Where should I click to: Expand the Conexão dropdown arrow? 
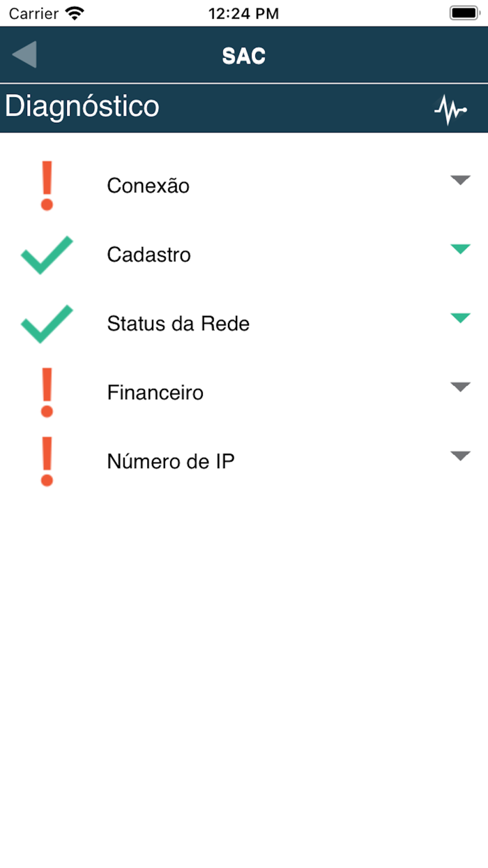click(x=460, y=181)
